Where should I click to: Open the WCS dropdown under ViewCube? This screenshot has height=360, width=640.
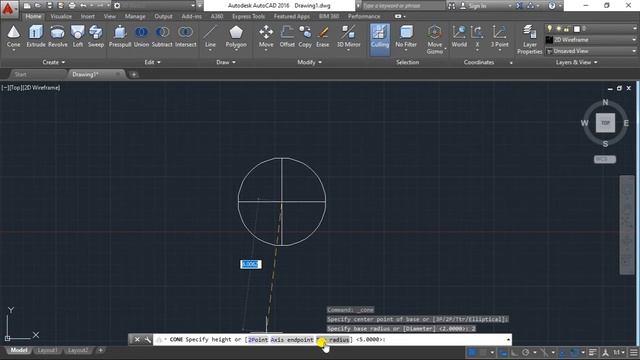(x=604, y=159)
